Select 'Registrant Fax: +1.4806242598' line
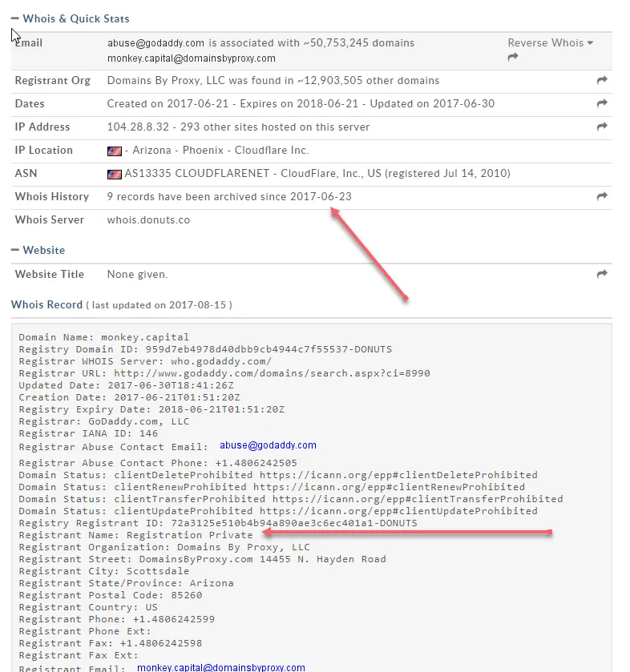Viewport: 630px width, 672px height. [x=111, y=643]
